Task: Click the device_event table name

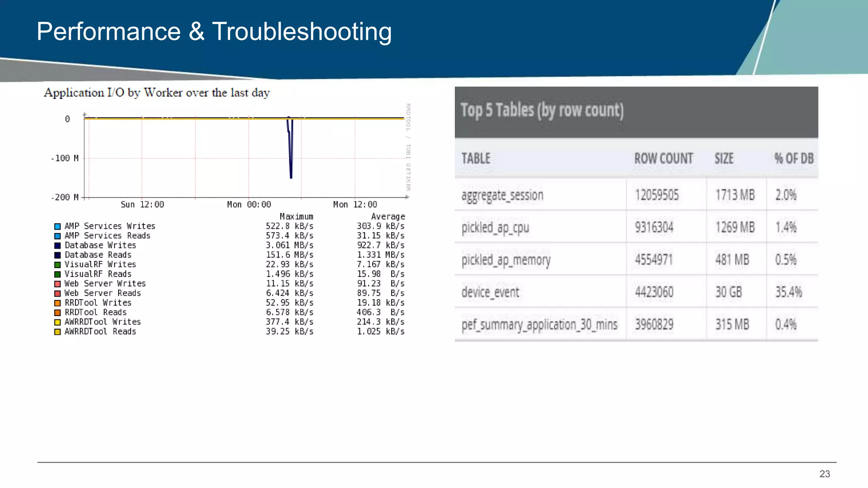Action: 490,292
